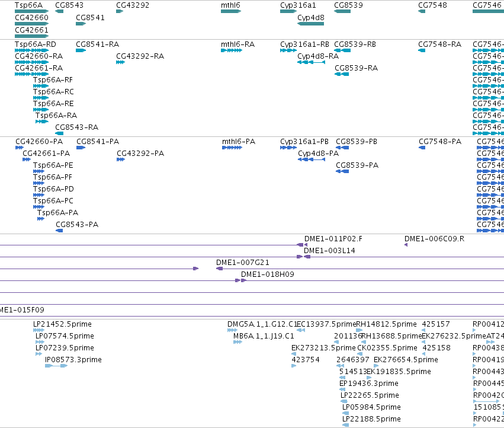Select the CG42660-PA protein label
Screen dimensions: 504x428
39,142
